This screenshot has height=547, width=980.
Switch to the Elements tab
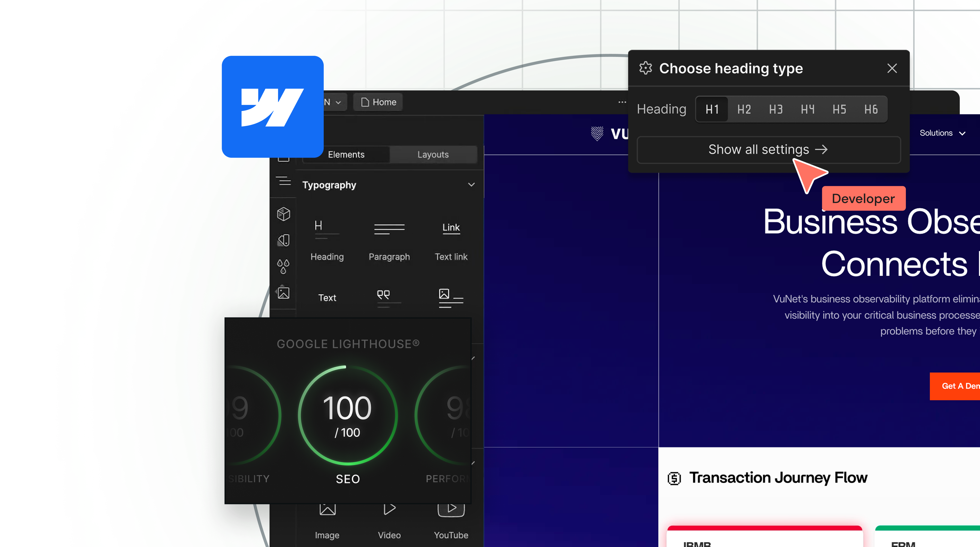tap(346, 155)
